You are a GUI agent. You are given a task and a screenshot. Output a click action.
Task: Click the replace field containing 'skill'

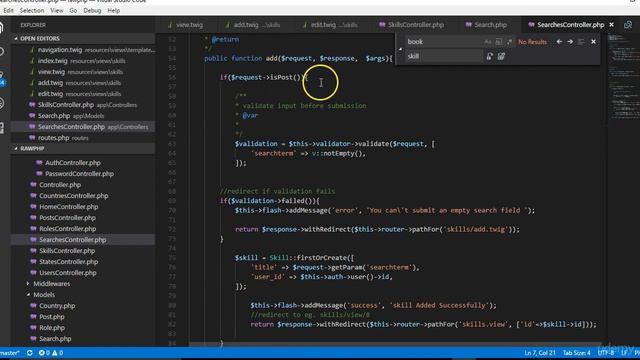click(x=443, y=56)
